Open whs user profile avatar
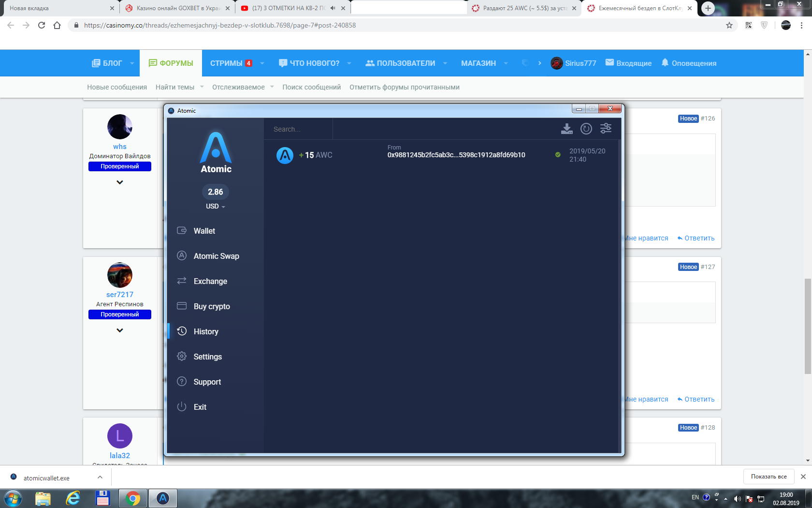This screenshot has height=508, width=812. pyautogui.click(x=120, y=127)
